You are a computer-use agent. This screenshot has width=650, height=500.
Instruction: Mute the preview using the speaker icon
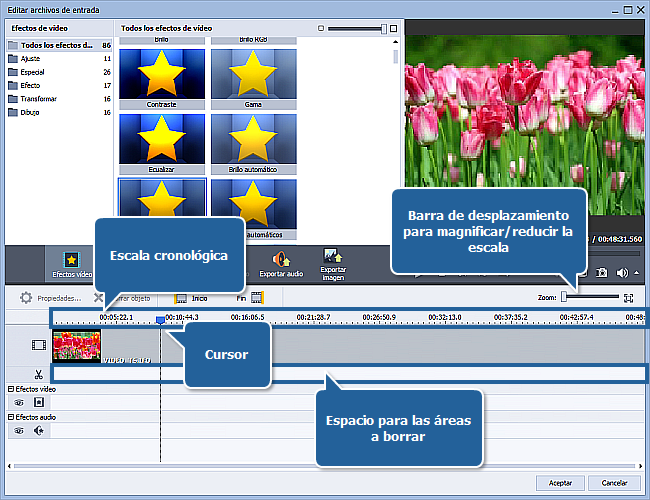click(x=622, y=272)
